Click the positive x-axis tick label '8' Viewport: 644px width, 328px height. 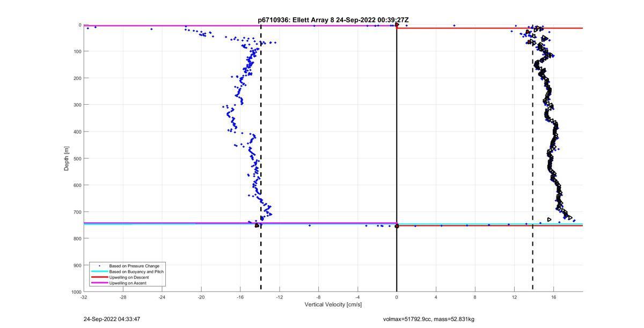tap(475, 297)
